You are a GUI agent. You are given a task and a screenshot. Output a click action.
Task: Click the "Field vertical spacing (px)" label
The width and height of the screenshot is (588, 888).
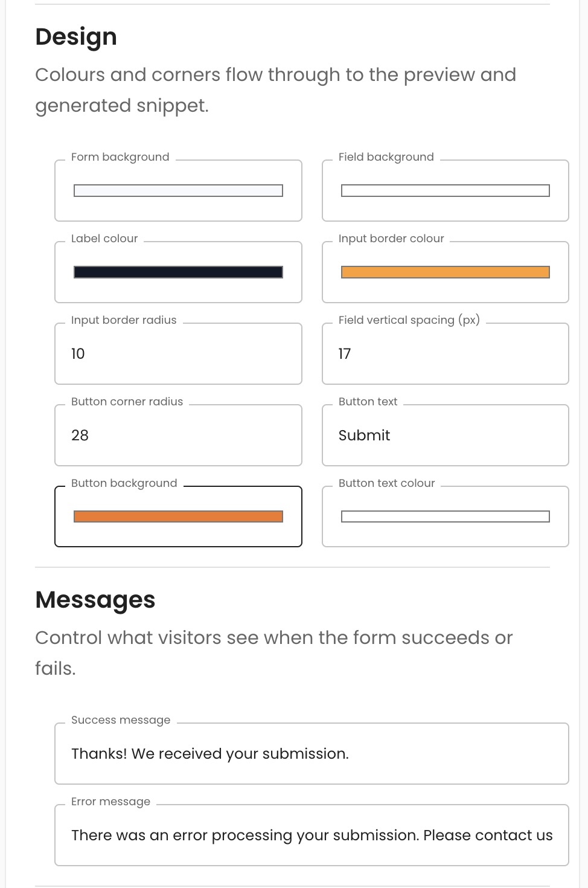click(409, 320)
